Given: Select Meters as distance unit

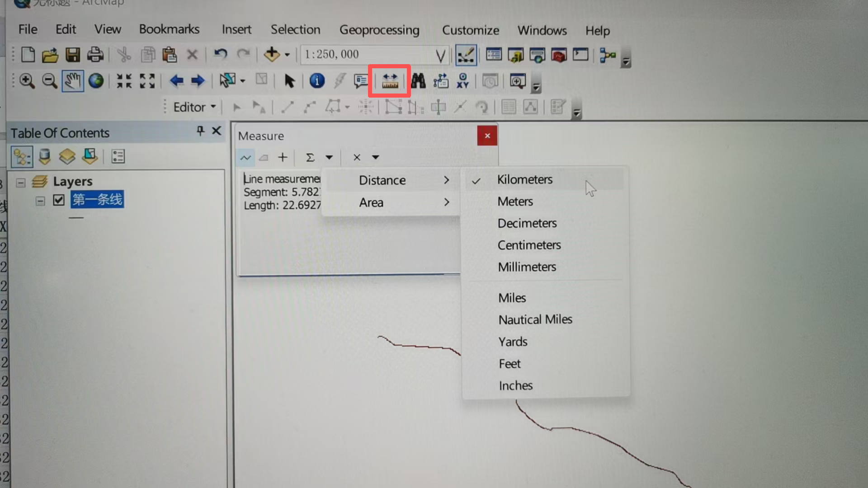Looking at the screenshot, I should click(x=515, y=202).
